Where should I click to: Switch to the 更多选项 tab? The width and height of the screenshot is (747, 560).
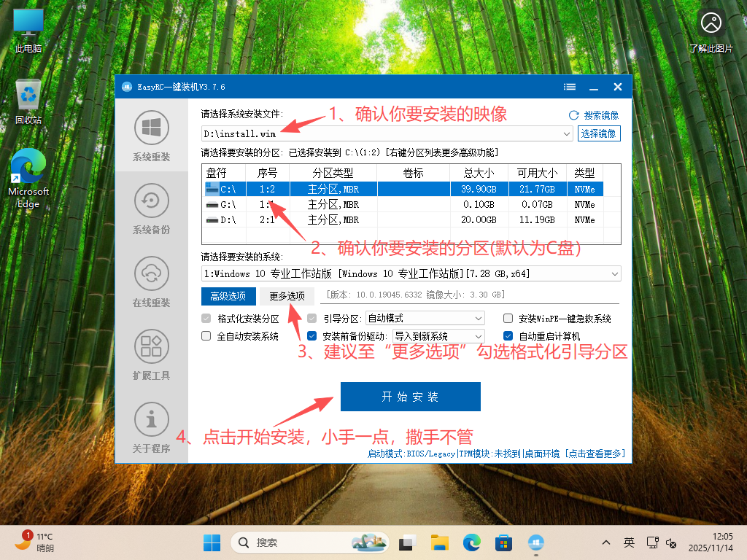point(290,297)
